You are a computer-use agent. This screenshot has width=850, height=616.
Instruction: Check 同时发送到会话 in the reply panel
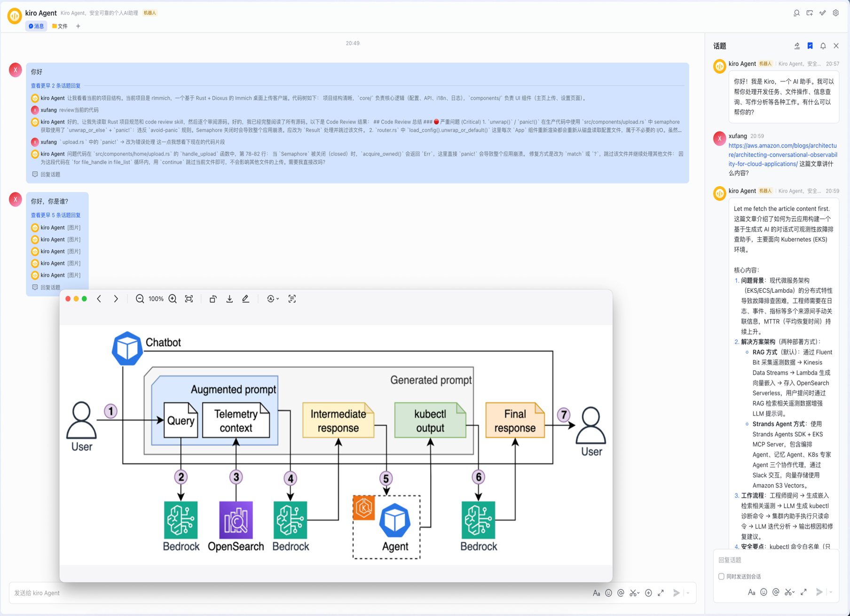coord(722,576)
